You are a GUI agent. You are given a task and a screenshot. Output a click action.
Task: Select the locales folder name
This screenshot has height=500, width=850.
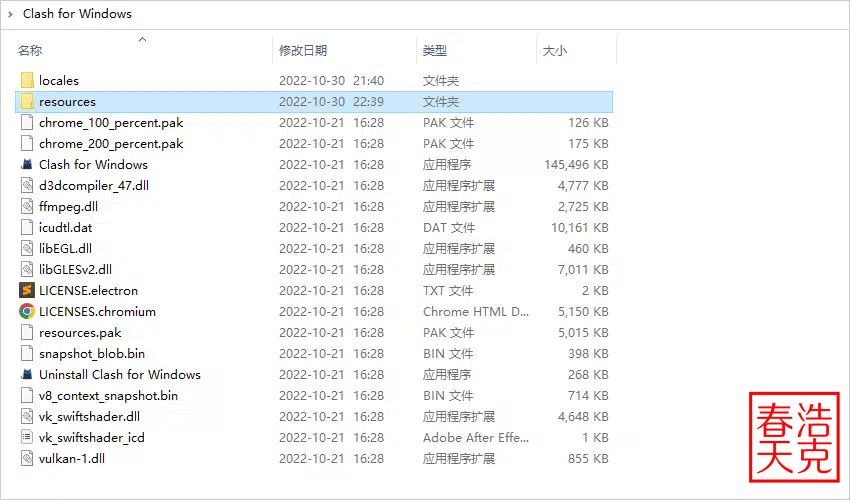pos(59,80)
